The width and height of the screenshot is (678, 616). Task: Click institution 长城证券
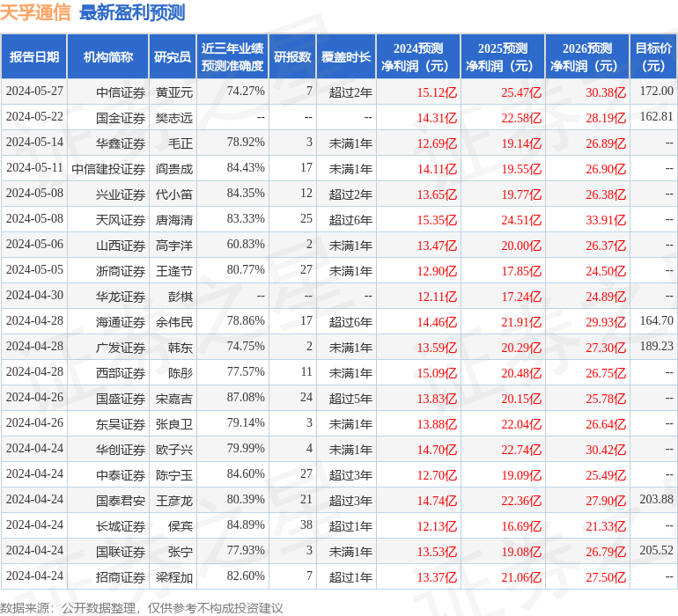tap(121, 526)
